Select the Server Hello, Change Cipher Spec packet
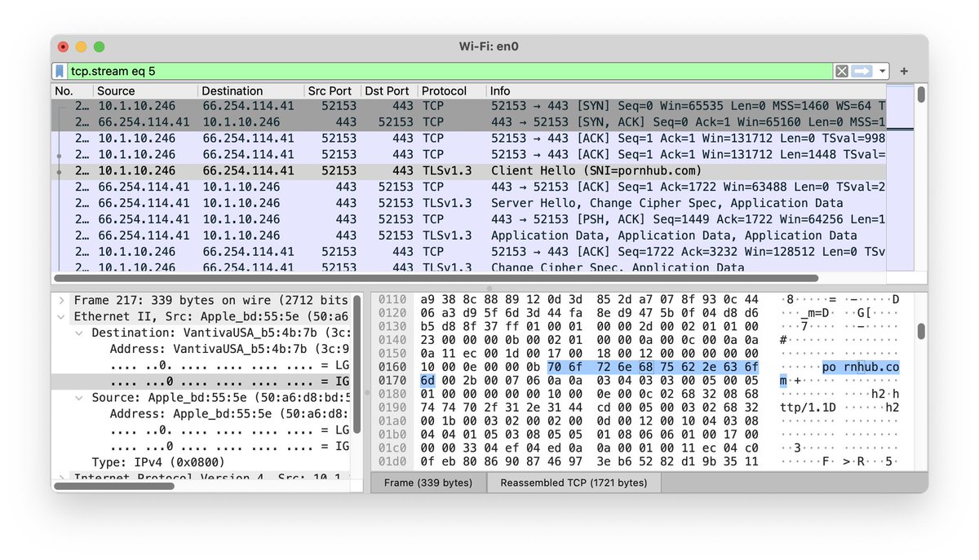 [469, 203]
